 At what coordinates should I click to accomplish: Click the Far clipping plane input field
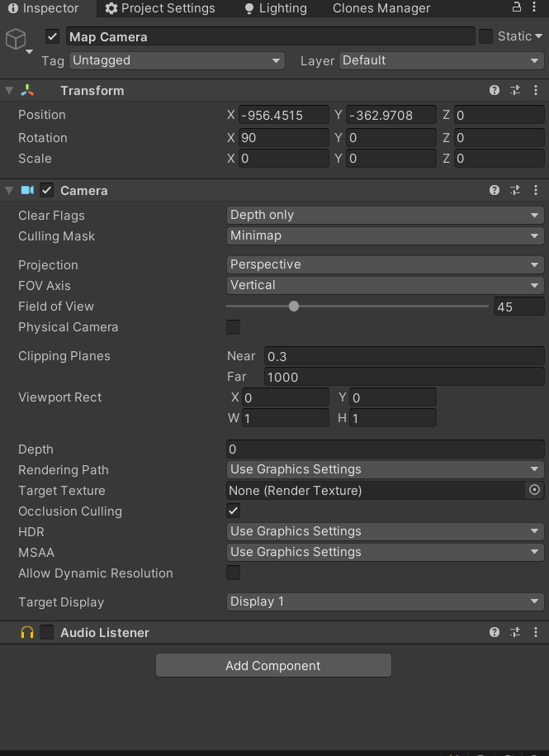(404, 377)
